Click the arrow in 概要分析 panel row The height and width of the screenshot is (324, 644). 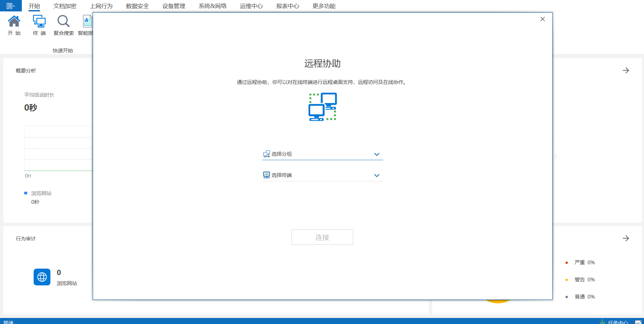626,71
